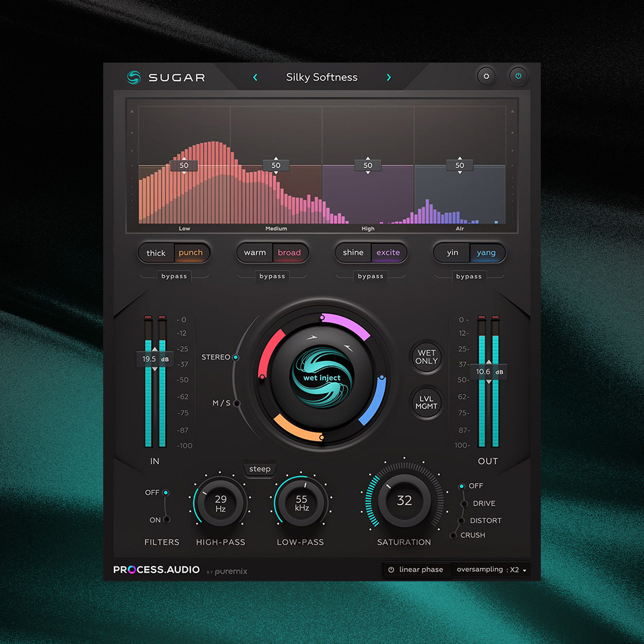Viewport: 644px width, 644px height.
Task: Set the High band level marker to a value
Action: point(368,165)
